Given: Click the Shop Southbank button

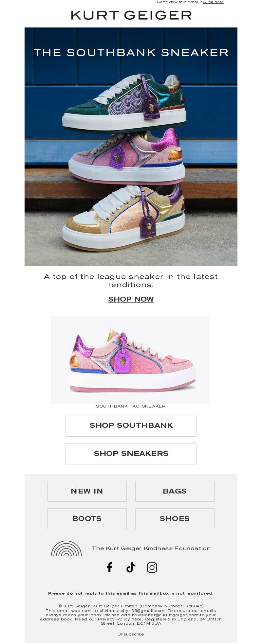Looking at the screenshot, I should (x=131, y=426).
